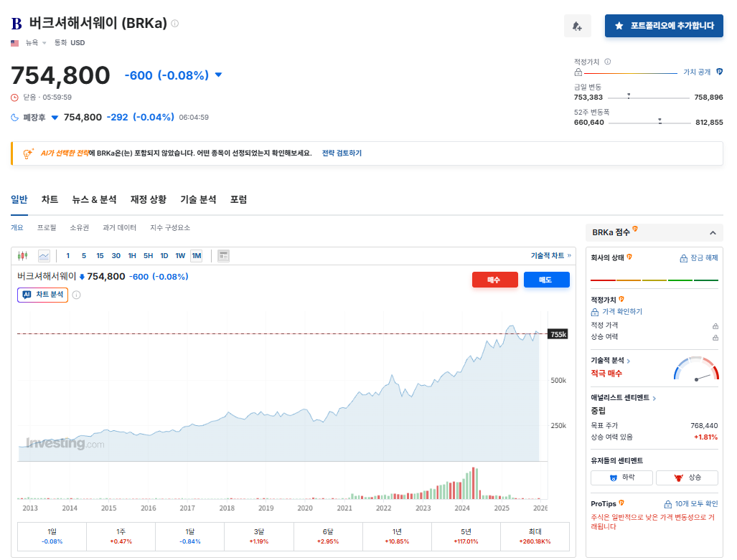Switch to 차트 tab

50,199
